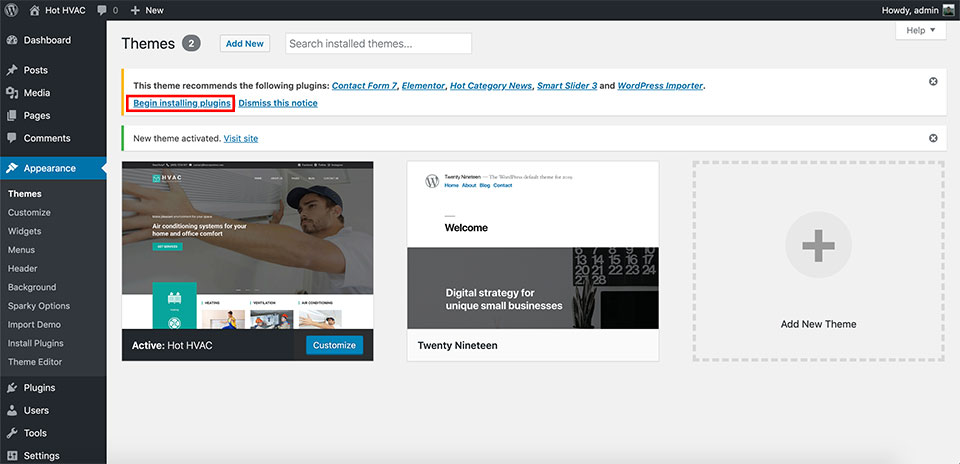Viewport: 960px width, 464px height.
Task: Open Twenty Nineteen theme screenshot thumbnail
Action: coord(533,245)
